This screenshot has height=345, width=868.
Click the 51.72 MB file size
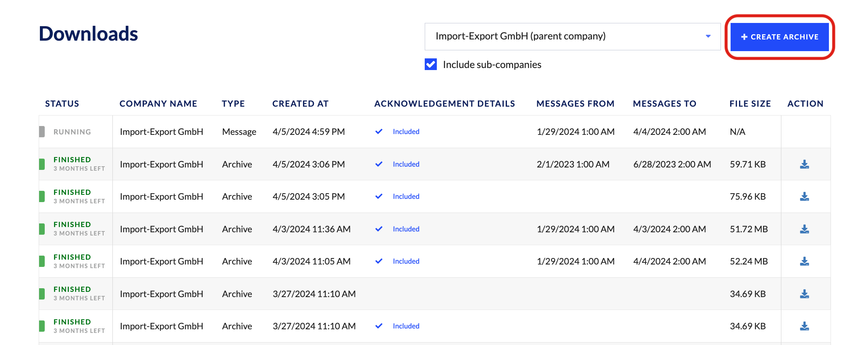point(749,229)
